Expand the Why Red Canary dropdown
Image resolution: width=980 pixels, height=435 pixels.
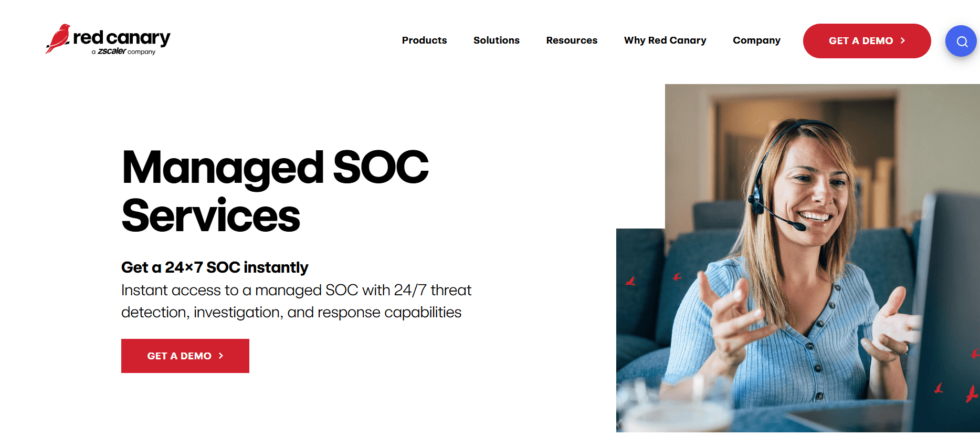coord(665,40)
